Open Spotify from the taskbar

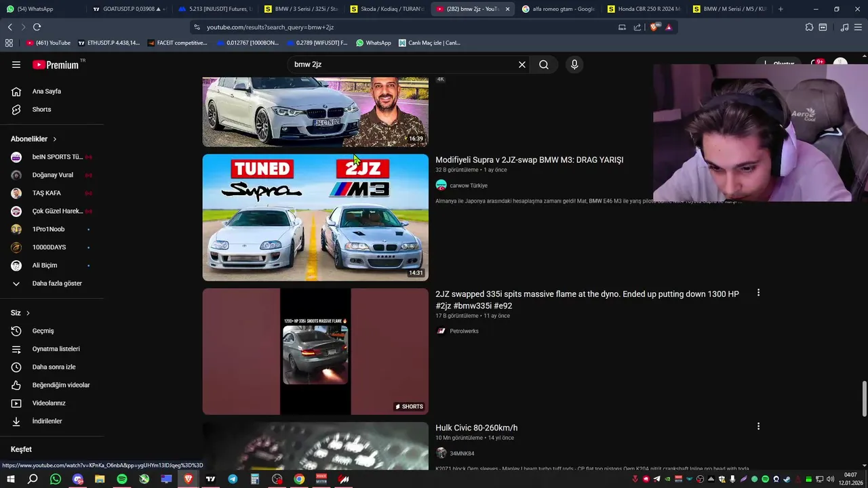point(122,479)
